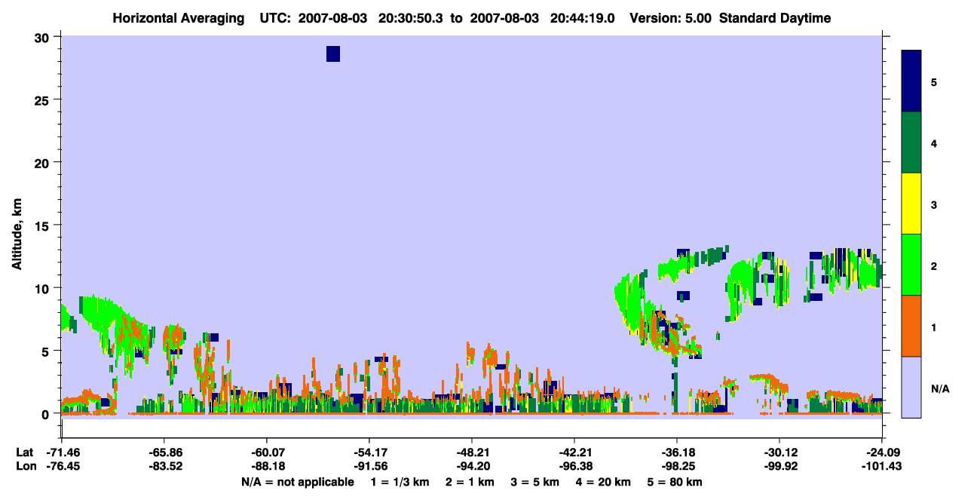The image size is (980, 503).
Task: Click the lavender N/A color band
Action: [x=911, y=387]
